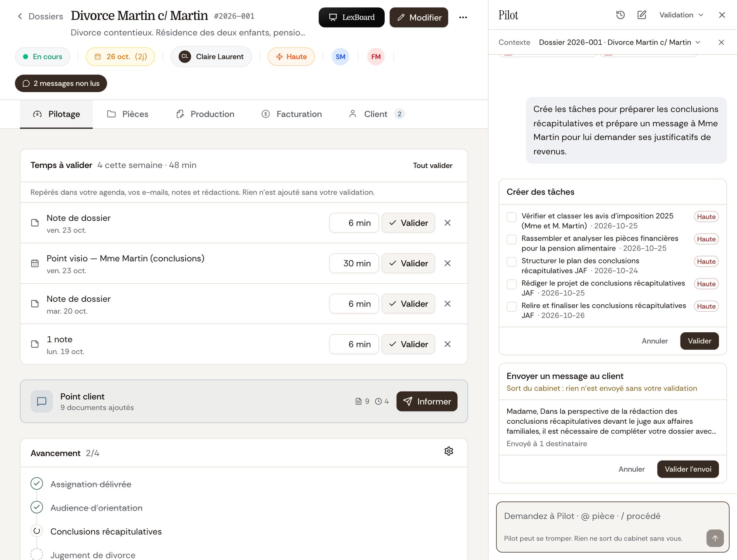Edit the 30 min duration field
Screen dimensions: 737x560
(x=354, y=263)
